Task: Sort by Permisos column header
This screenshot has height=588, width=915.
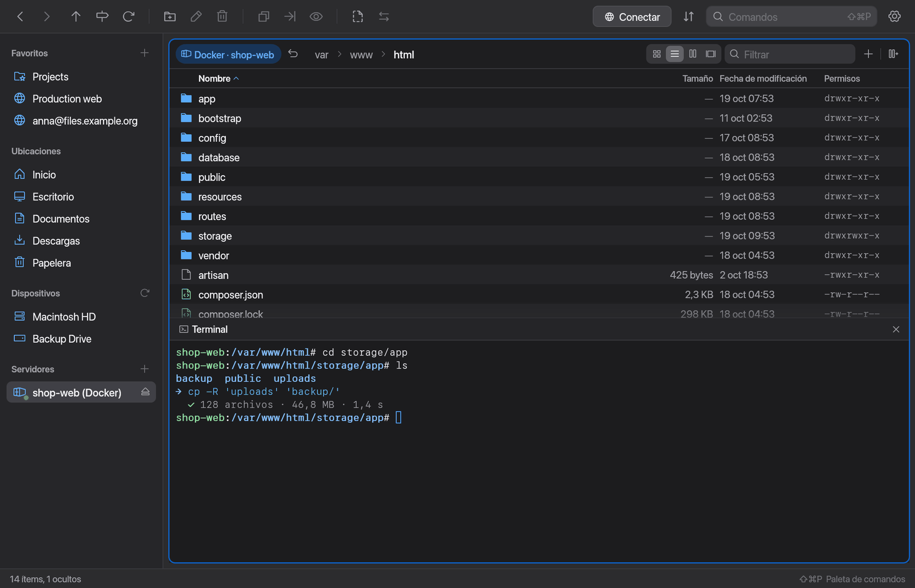Action: pyautogui.click(x=842, y=78)
